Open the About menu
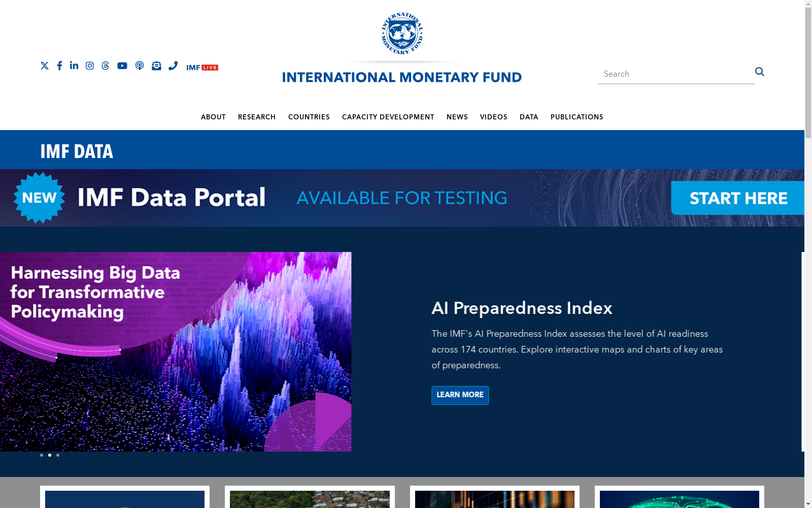This screenshot has height=508, width=812. (x=213, y=117)
